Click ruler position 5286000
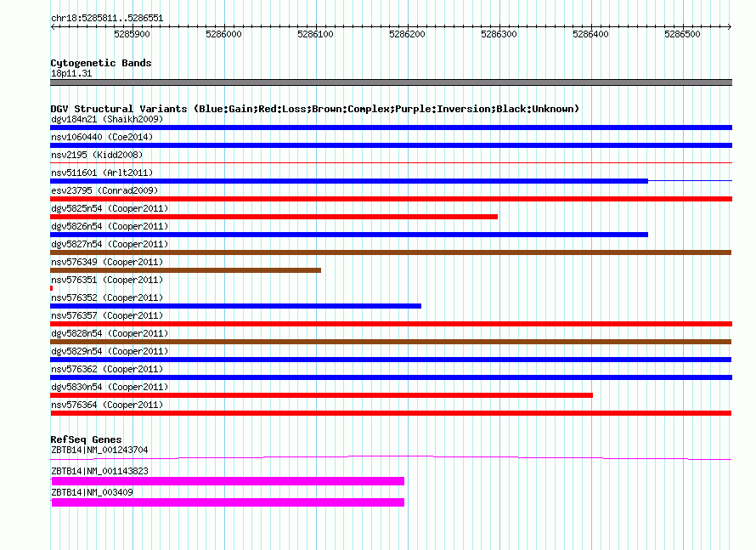 pos(223,34)
